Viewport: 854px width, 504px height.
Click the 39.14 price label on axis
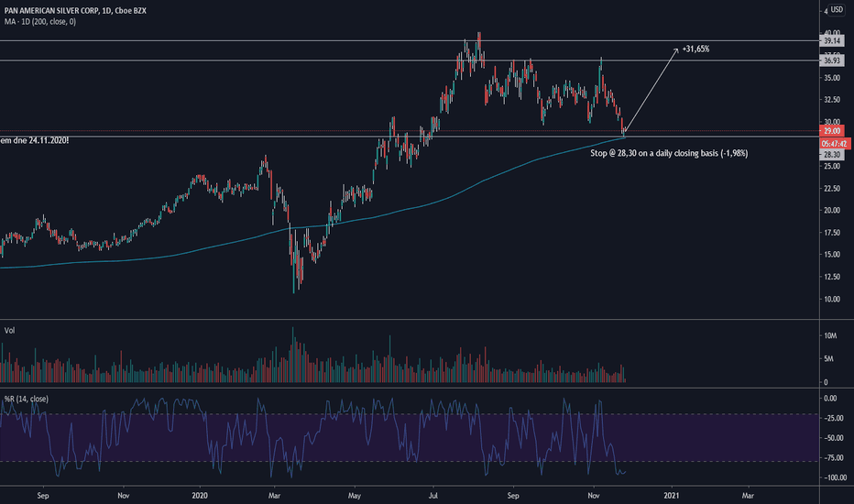(832, 41)
